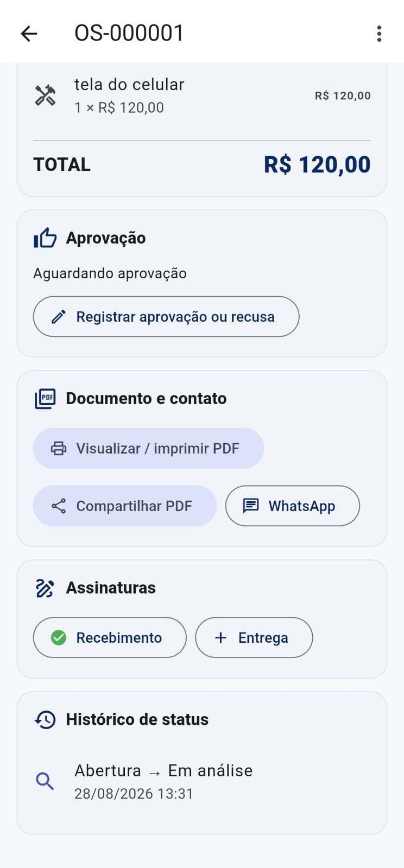Click the tools icon beside tela do celular
This screenshot has height=868, width=404.
tap(45, 95)
